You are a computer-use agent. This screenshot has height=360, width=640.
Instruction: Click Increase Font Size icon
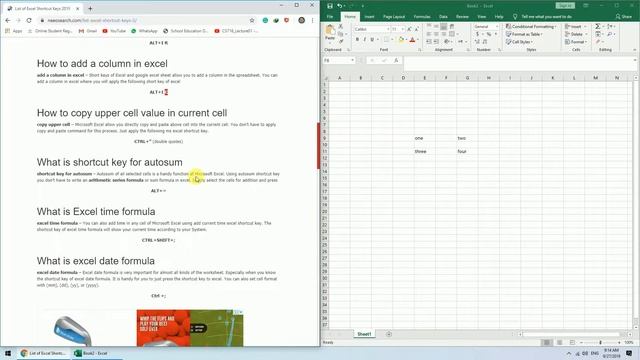click(x=409, y=29)
